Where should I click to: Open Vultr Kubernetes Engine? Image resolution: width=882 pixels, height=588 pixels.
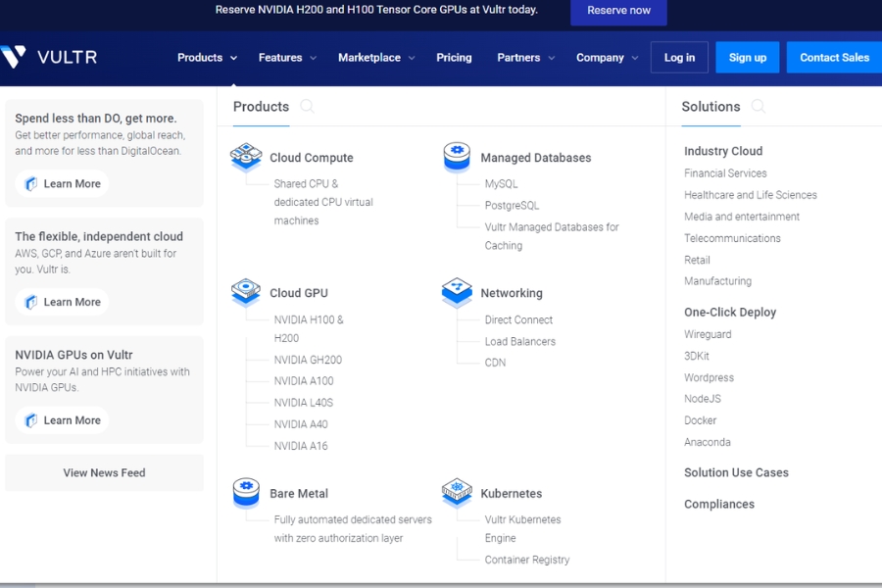522,529
